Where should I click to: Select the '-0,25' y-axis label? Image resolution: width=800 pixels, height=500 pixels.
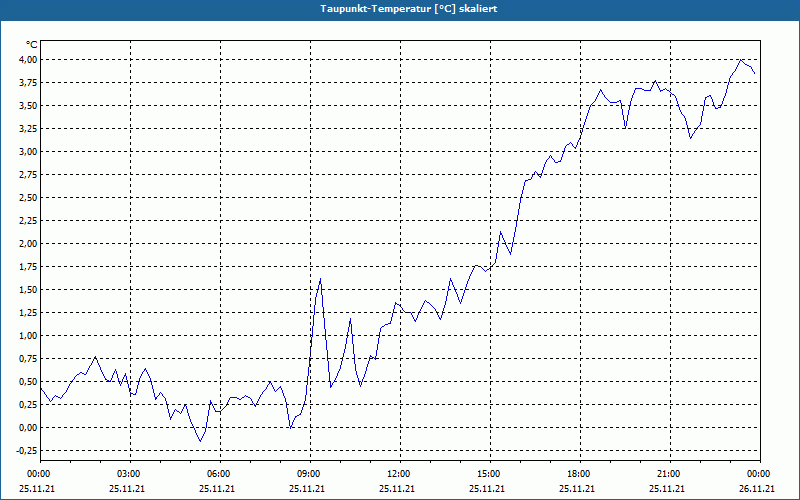click(27, 451)
